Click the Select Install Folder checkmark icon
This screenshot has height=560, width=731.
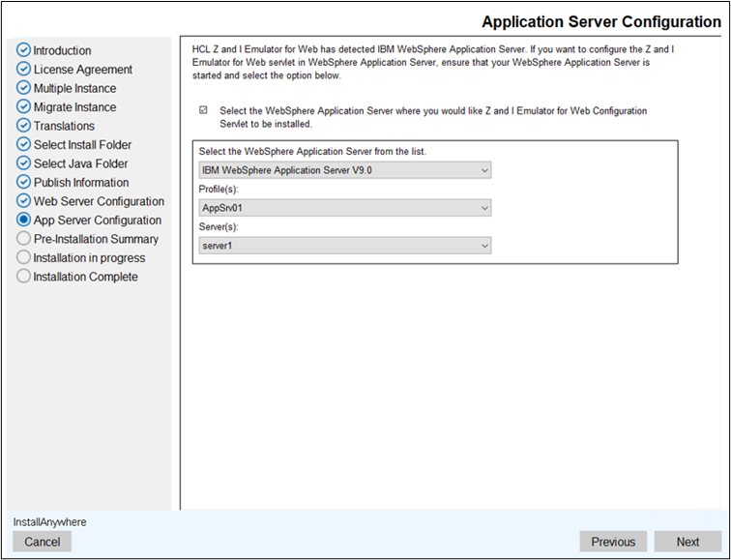click(24, 145)
